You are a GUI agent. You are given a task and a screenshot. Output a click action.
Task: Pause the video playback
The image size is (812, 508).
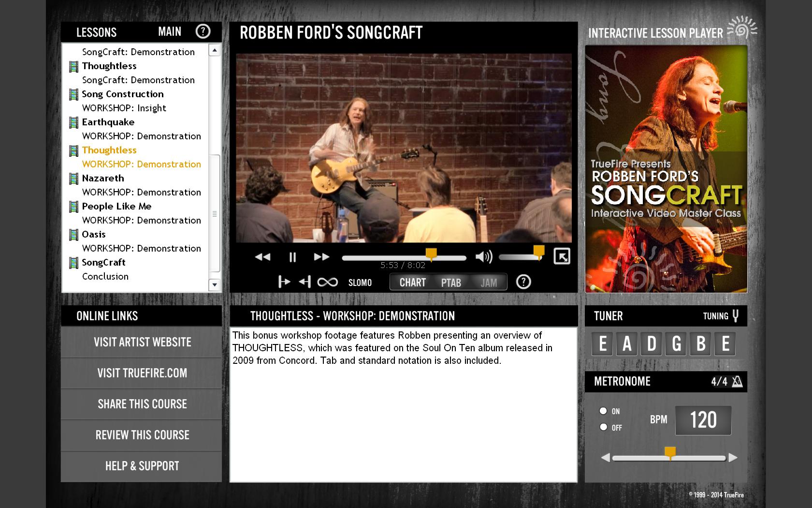[292, 257]
